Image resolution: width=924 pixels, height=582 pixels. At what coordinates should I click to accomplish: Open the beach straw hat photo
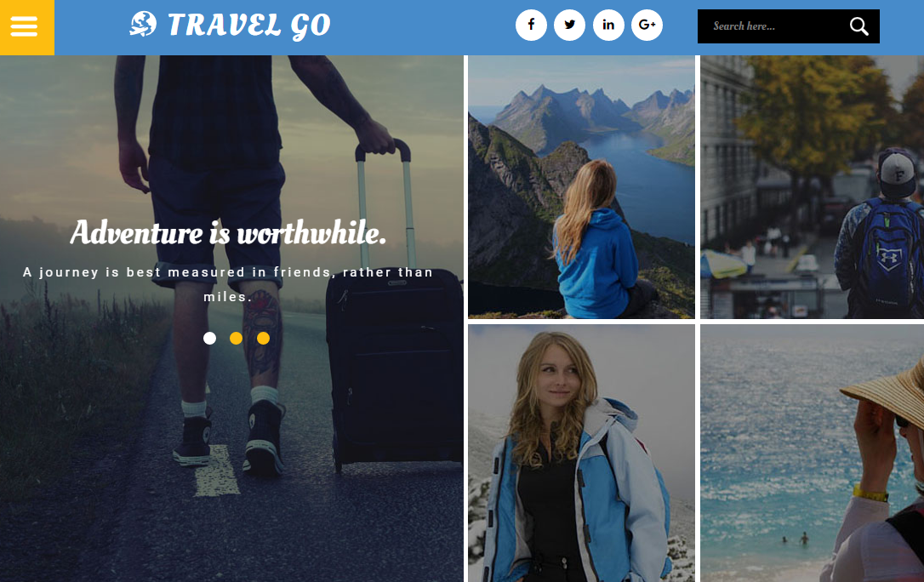click(x=812, y=453)
